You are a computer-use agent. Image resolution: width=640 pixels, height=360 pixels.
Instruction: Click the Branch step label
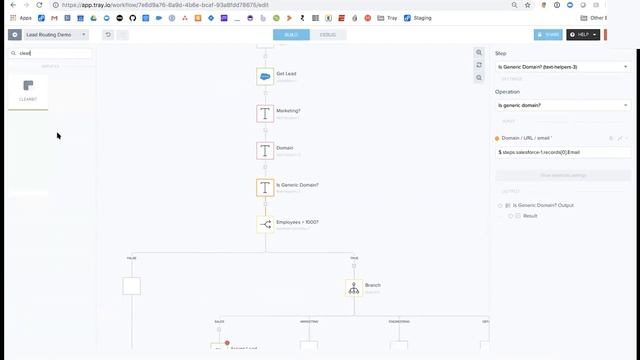pyautogui.click(x=373, y=285)
